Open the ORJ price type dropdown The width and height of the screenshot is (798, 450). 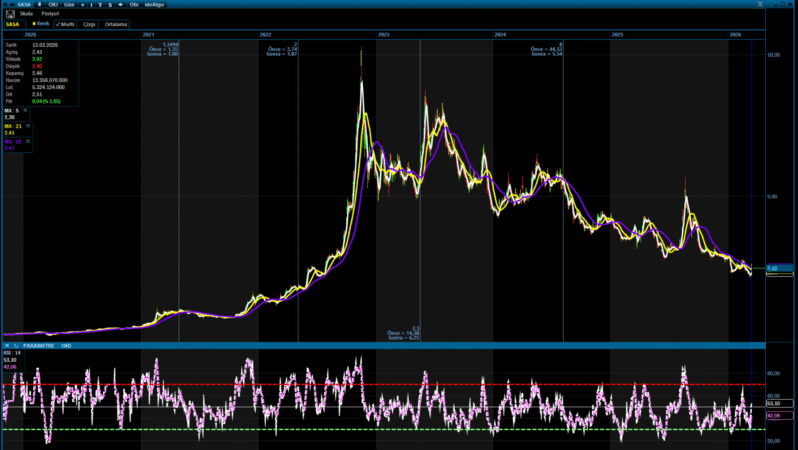[x=53, y=4]
